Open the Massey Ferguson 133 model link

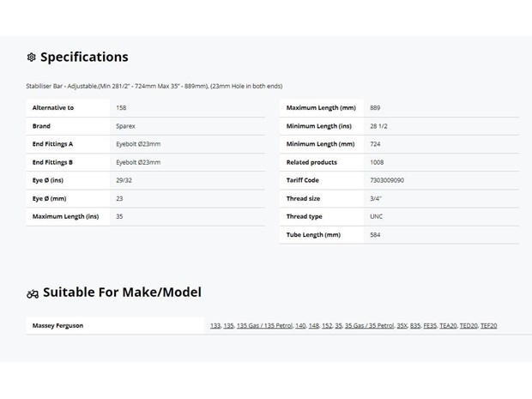[215, 325]
